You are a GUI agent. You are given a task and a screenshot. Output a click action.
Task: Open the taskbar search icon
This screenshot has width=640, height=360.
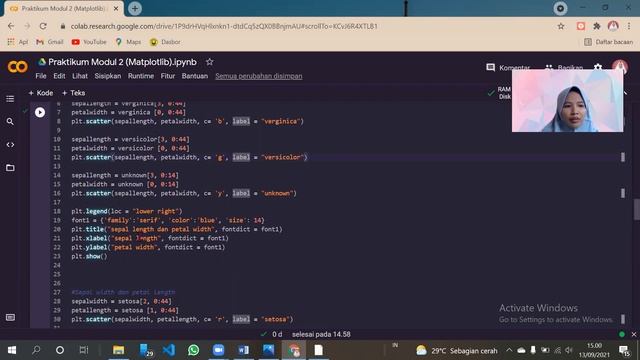[36, 350]
